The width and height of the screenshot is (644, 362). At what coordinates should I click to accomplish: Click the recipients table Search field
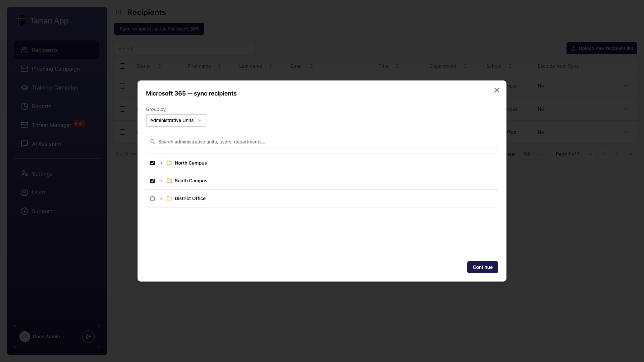[x=184, y=49]
